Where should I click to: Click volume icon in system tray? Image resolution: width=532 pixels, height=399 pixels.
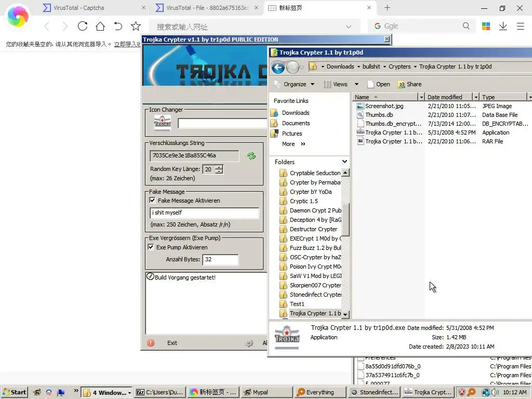tap(494, 392)
